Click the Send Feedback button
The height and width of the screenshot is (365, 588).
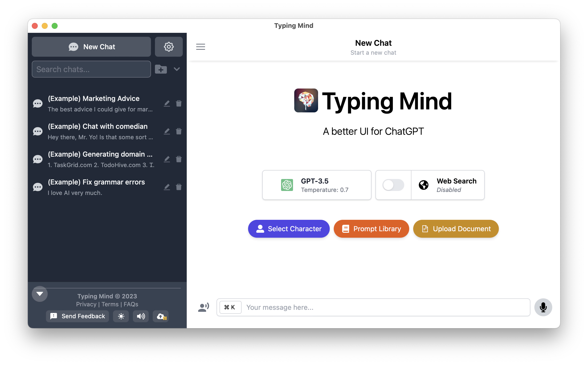pos(77,316)
